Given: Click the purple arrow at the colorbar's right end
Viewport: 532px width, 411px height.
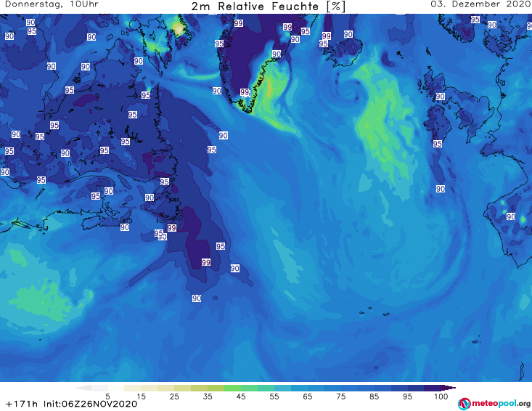Looking at the screenshot, I should point(449,388).
